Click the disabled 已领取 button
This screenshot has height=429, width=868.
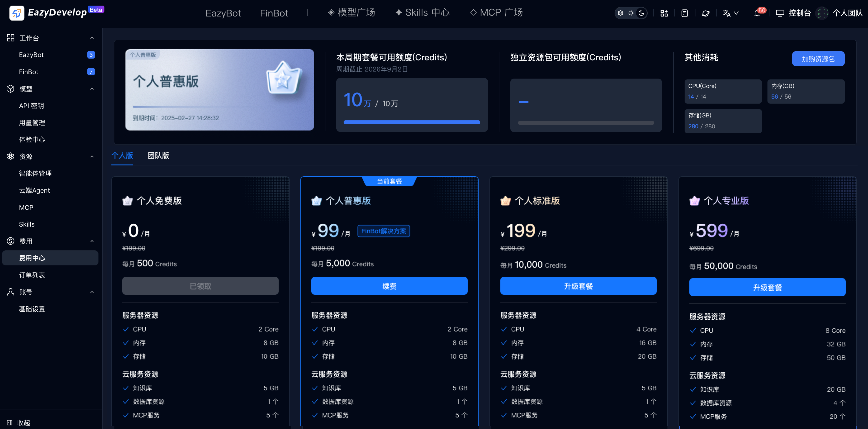(200, 286)
